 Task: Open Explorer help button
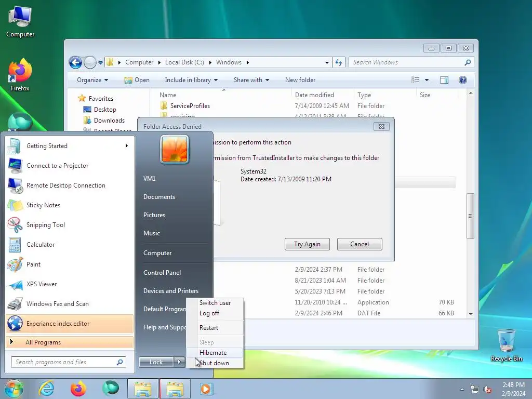coord(462,80)
